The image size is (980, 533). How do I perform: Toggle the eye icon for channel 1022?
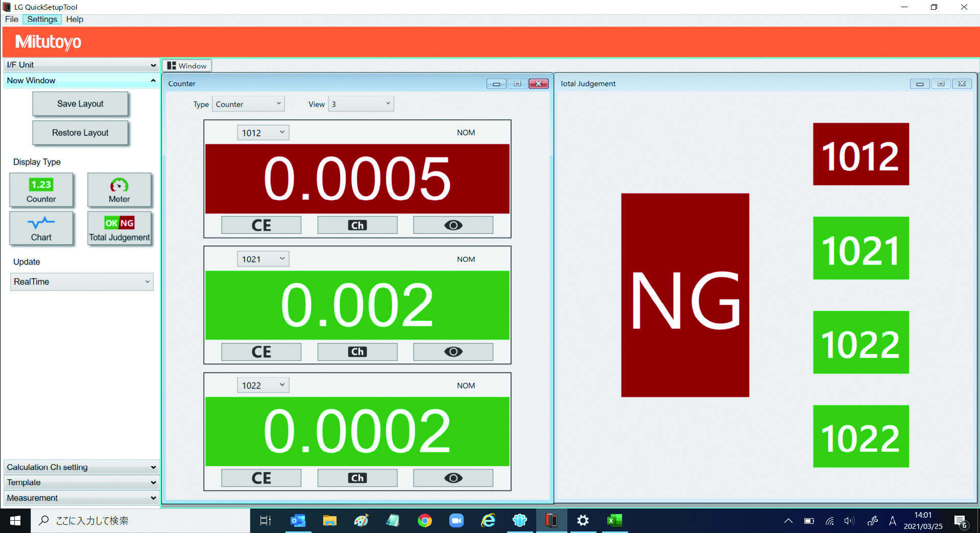(x=453, y=478)
